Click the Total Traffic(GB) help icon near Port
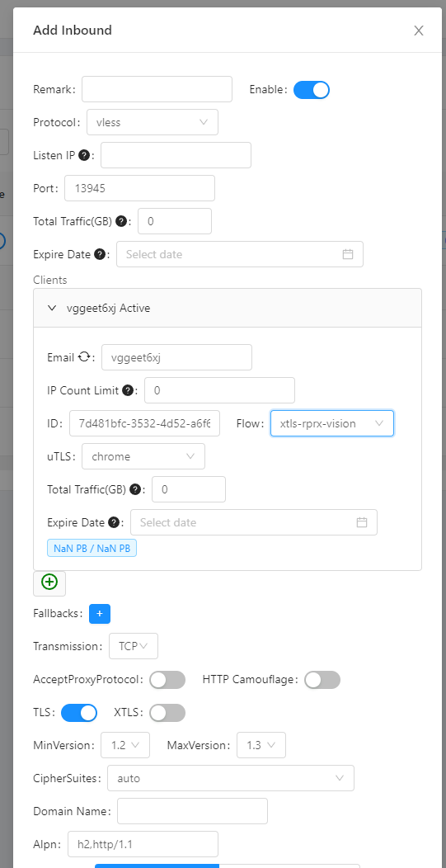Screen dimensions: 446x868 (x=121, y=221)
